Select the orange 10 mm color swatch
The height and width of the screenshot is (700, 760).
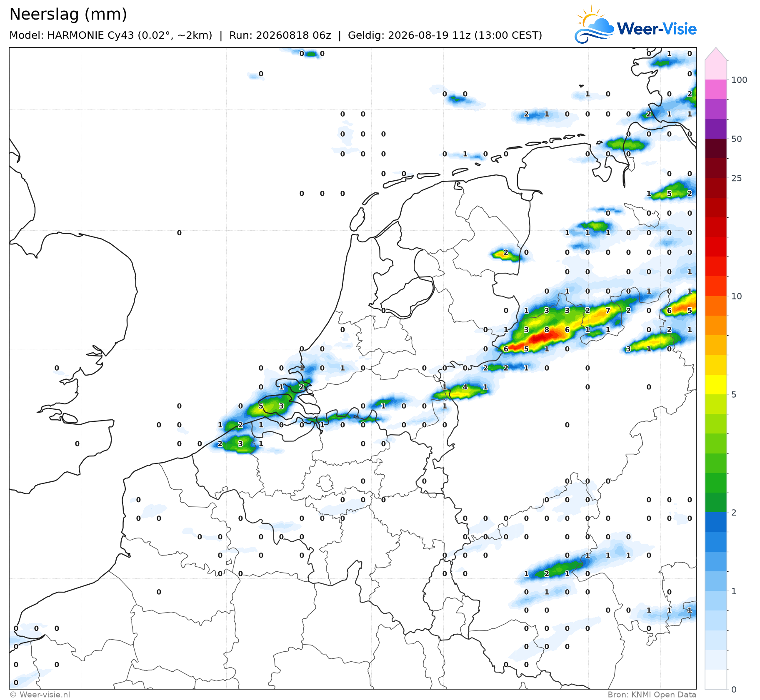[716, 306]
